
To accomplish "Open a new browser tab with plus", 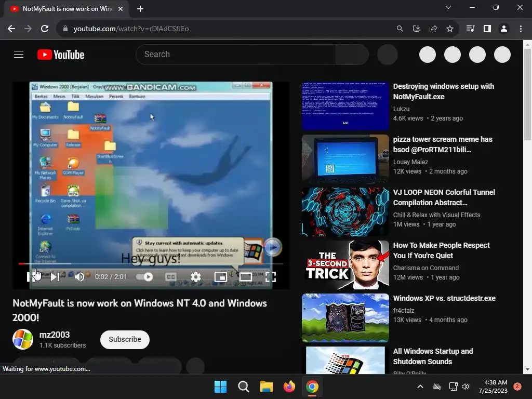I will point(140,9).
